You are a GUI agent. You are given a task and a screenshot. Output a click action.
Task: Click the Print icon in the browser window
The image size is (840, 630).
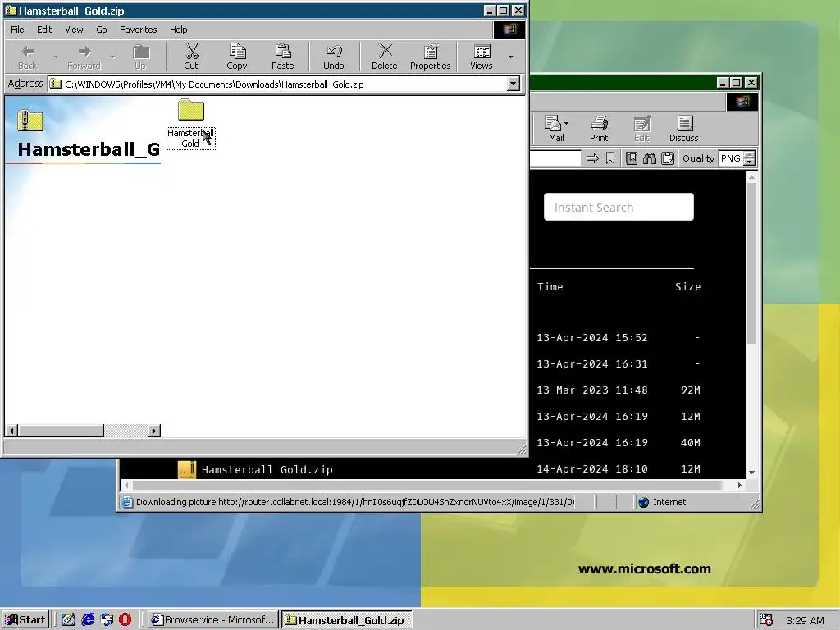(x=599, y=129)
